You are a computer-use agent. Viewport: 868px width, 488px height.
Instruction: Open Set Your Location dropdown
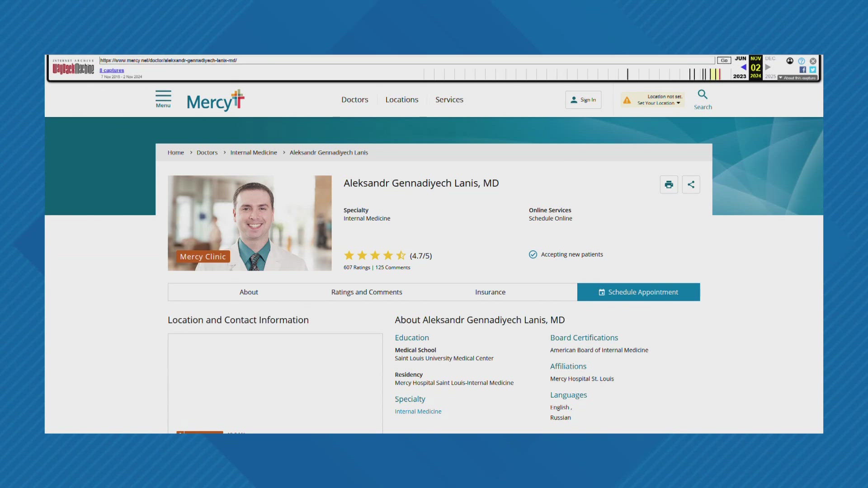[x=659, y=103]
